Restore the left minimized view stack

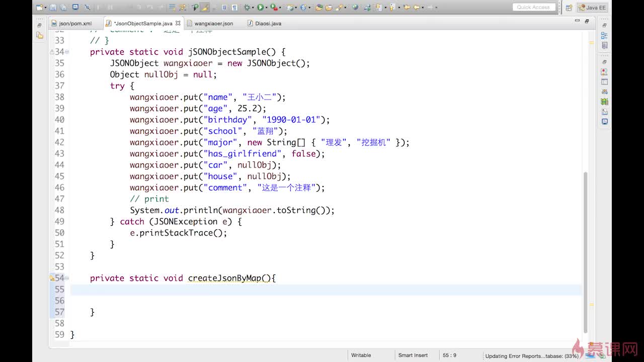click(x=40, y=25)
